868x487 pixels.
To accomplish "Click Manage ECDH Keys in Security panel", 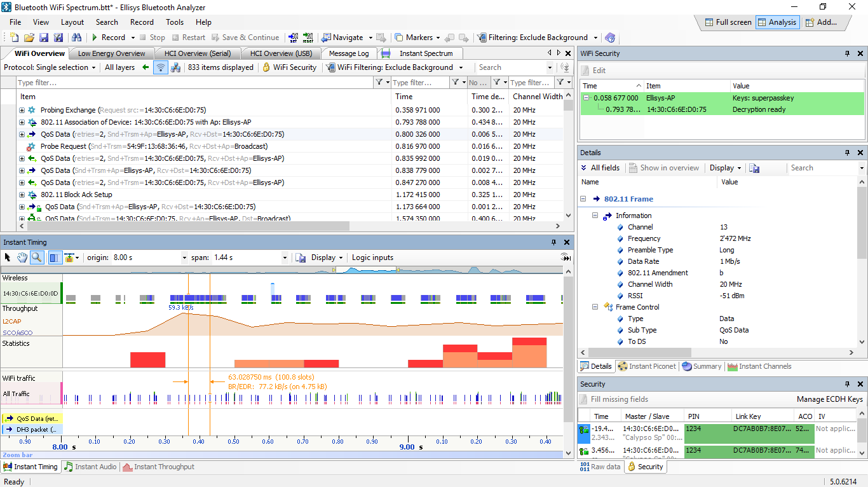I will 829,399.
